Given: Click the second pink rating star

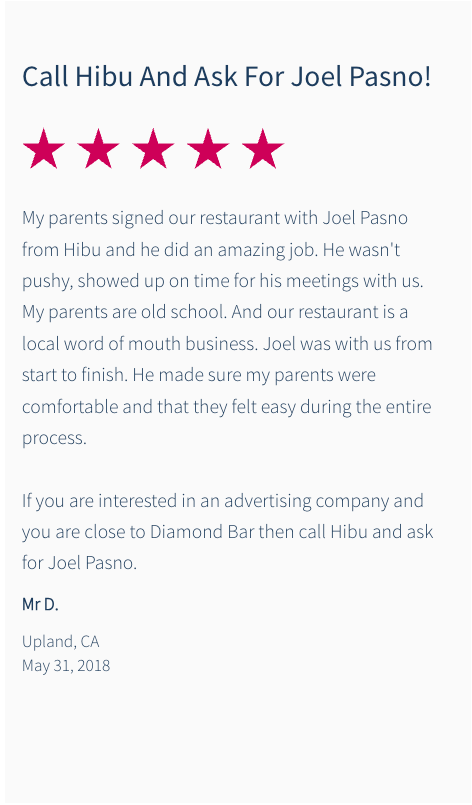Looking at the screenshot, I should tap(98, 148).
